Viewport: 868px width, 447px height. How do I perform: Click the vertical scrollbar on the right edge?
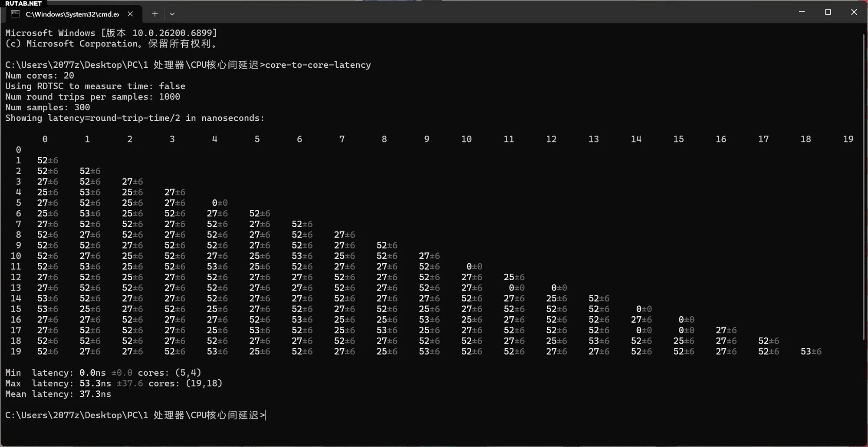pyautogui.click(x=864, y=187)
